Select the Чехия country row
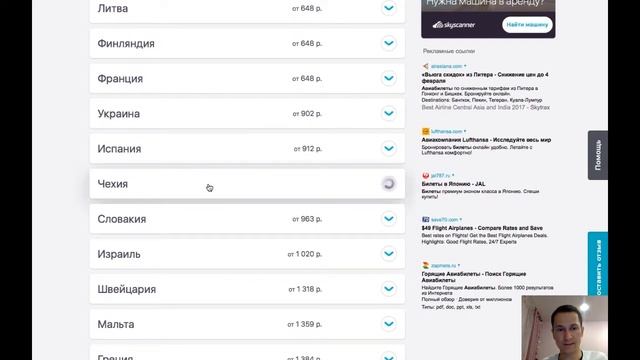This screenshot has height=360, width=640. (247, 184)
